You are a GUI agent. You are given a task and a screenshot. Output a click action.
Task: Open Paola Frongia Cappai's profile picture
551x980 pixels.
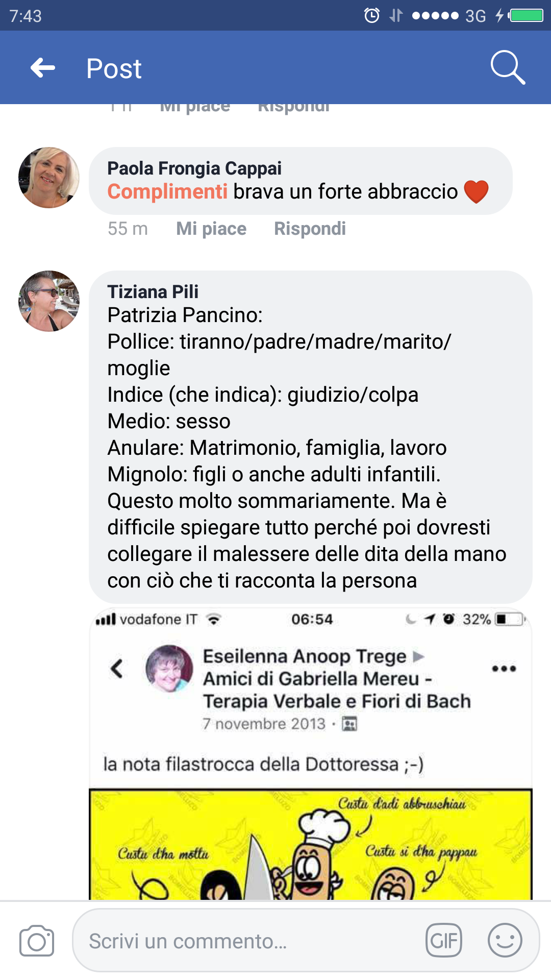(49, 178)
